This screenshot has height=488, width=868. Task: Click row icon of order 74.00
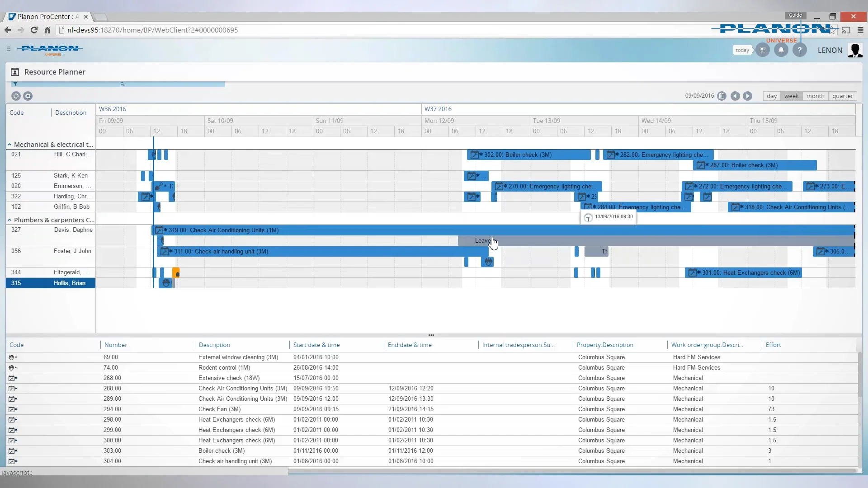pyautogui.click(x=12, y=368)
